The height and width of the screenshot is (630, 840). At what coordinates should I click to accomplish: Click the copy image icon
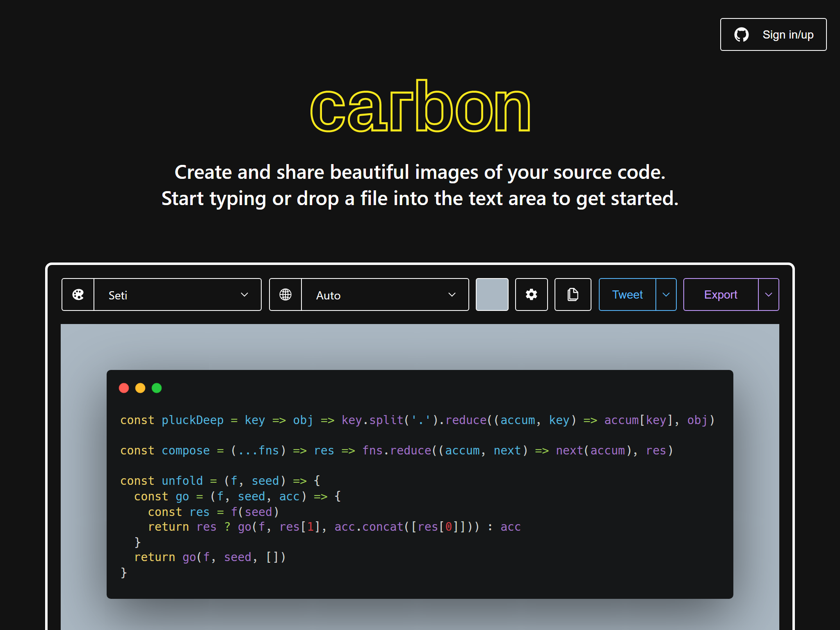(573, 294)
